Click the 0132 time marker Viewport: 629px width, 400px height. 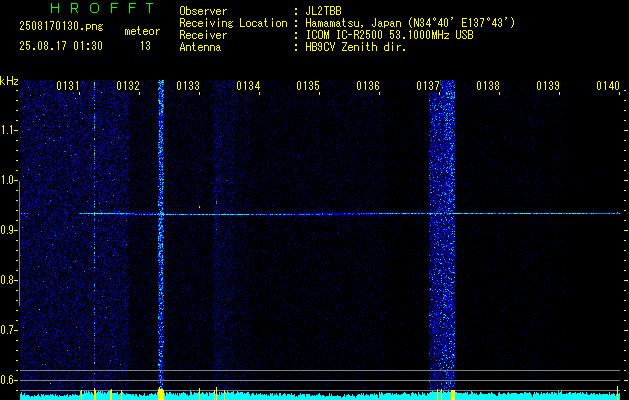(x=128, y=86)
